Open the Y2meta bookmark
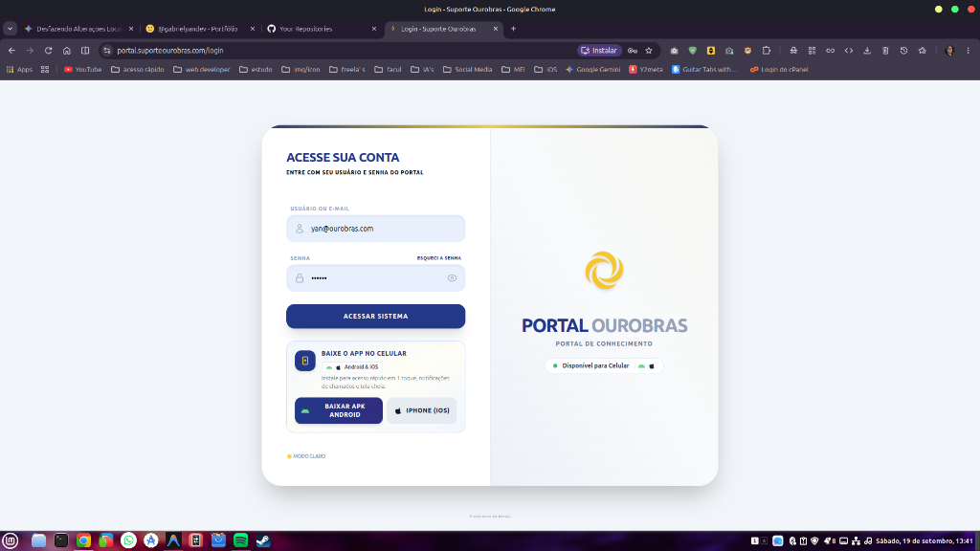The image size is (980, 551). click(646, 69)
